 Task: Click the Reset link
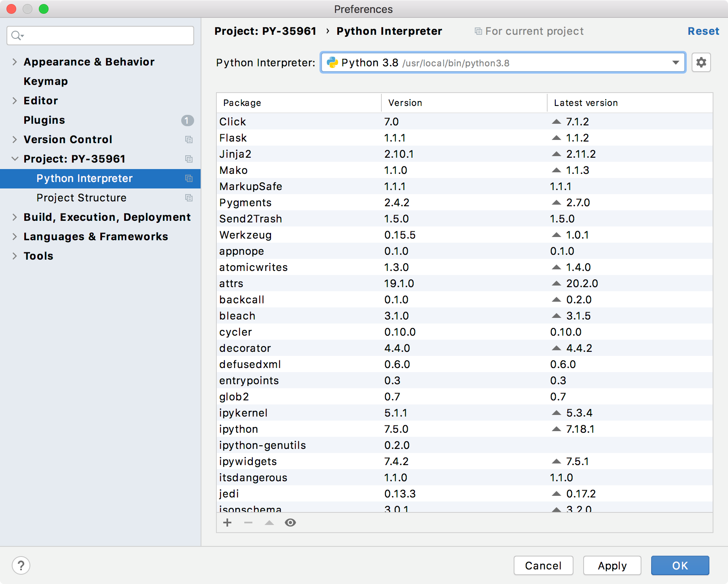tap(703, 31)
